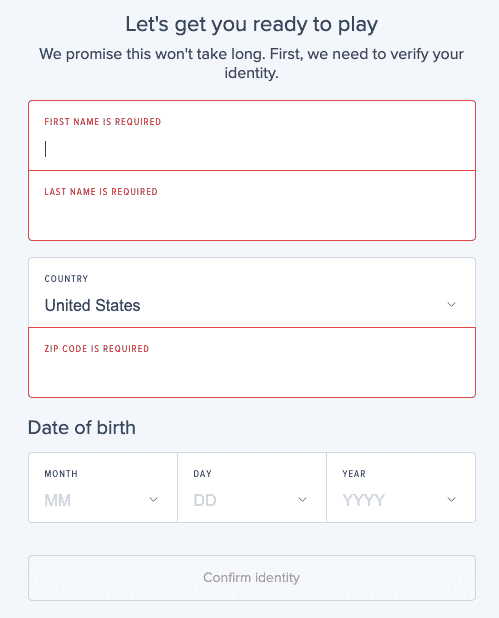499x618 pixels.
Task: Click the 'Last name is required' error label
Action: pos(101,192)
